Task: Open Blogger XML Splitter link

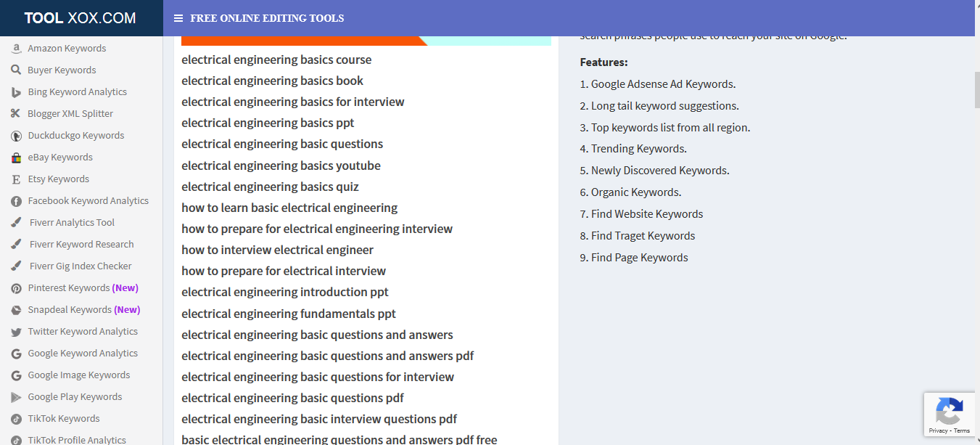Action: pos(70,114)
